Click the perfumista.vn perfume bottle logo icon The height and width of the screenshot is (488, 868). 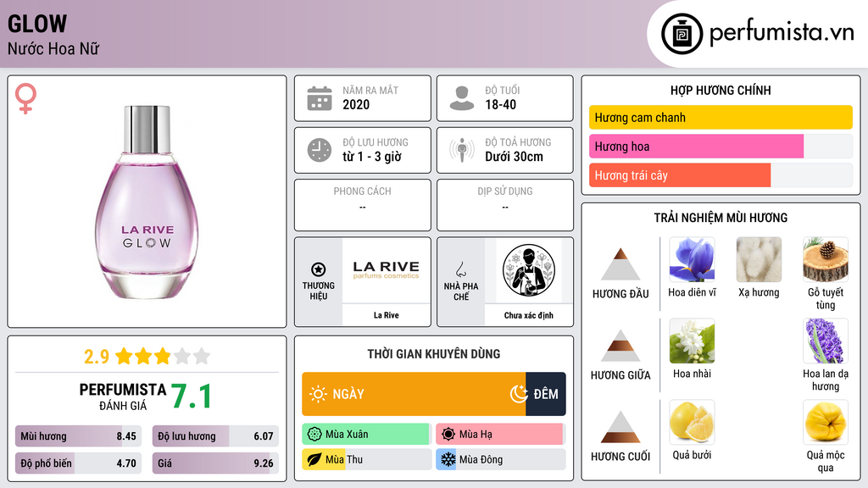682,34
